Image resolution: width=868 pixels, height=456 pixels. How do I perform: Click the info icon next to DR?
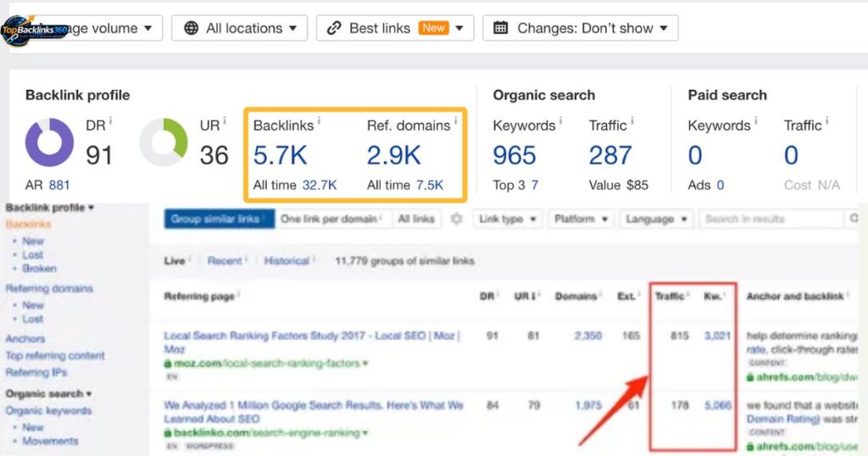click(111, 120)
